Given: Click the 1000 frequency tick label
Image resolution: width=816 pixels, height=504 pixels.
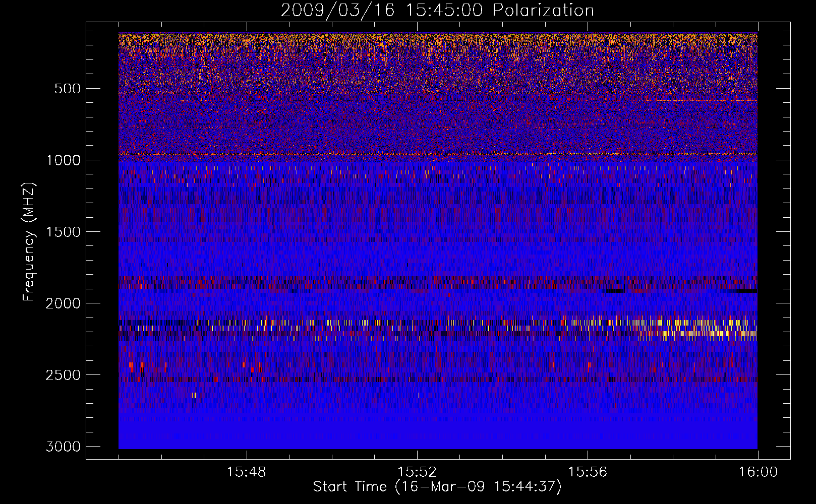Looking at the screenshot, I should pos(63,160).
